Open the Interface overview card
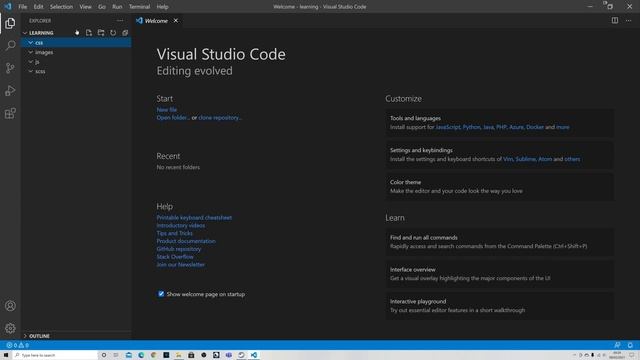The width and height of the screenshot is (640, 360). point(500,274)
